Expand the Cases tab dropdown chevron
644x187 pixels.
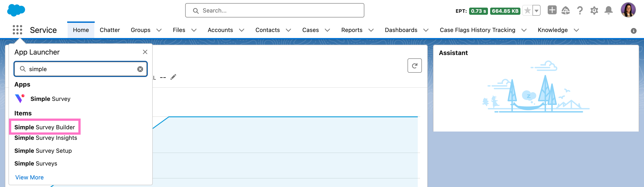[328, 30]
